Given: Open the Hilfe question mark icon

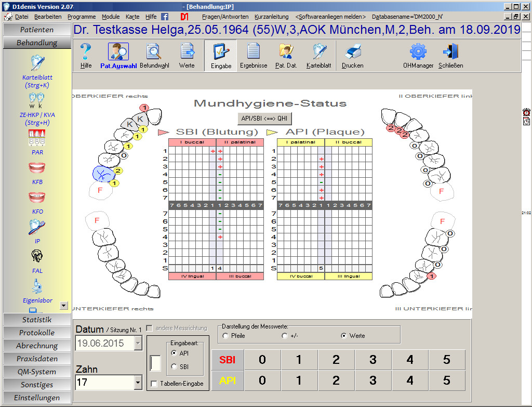Looking at the screenshot, I should [86, 56].
